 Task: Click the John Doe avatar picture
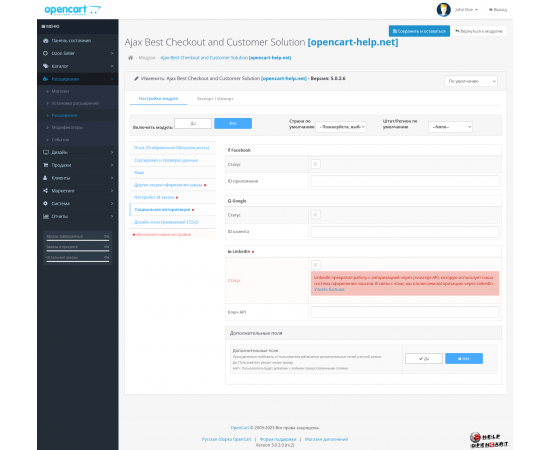click(443, 10)
